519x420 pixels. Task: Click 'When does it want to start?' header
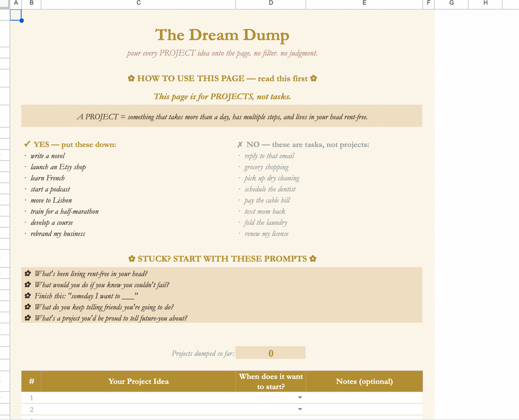[x=271, y=381]
